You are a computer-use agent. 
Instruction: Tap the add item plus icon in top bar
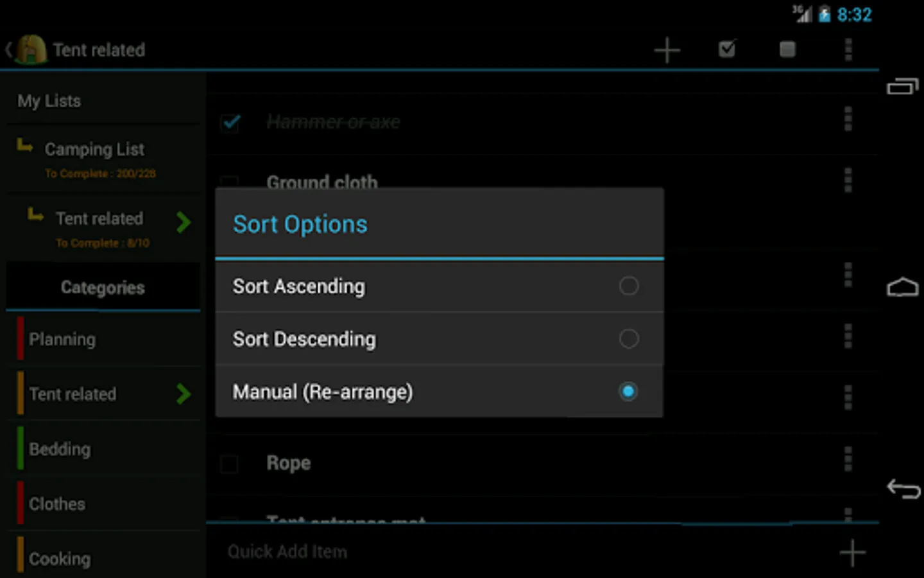tap(667, 50)
